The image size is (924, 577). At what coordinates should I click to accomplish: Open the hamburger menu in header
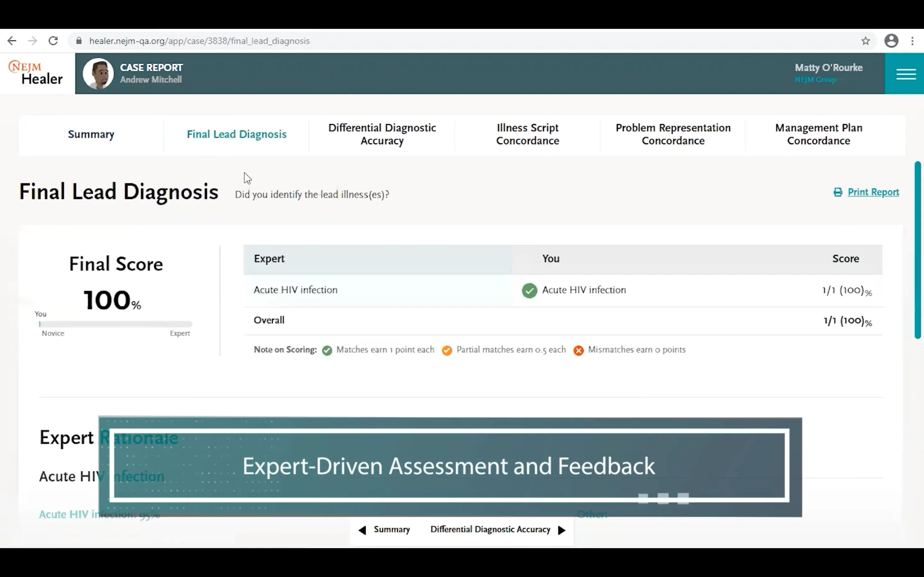906,74
